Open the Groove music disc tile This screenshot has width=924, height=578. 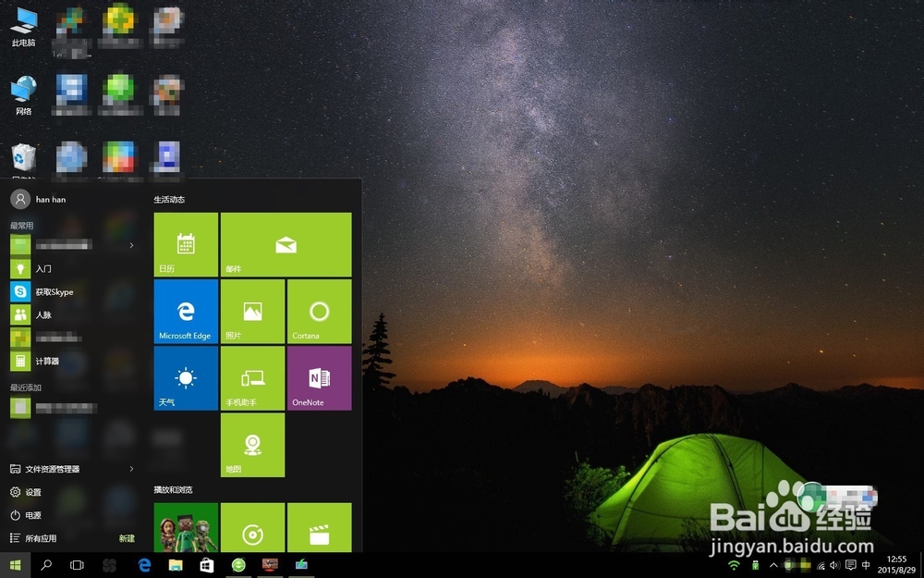[253, 527]
